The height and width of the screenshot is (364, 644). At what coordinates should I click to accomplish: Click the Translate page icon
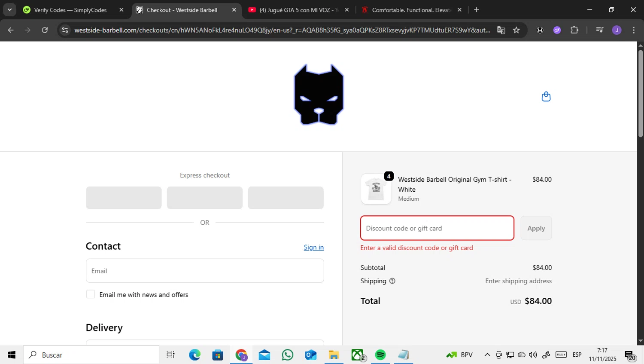point(501,30)
